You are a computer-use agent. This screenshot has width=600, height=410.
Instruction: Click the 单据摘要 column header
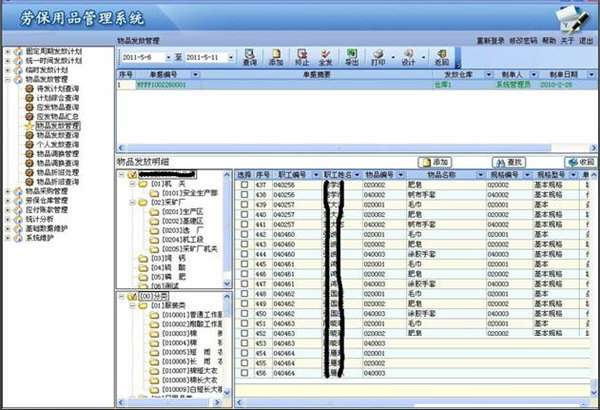316,75
